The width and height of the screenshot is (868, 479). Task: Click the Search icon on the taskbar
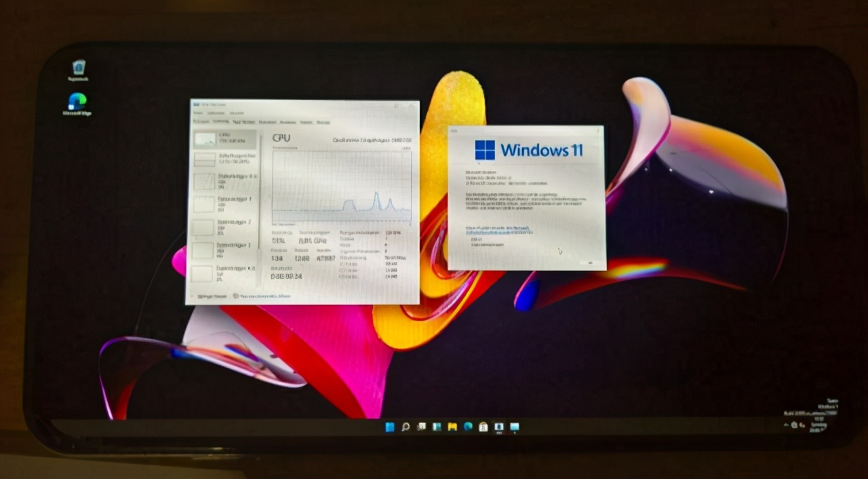(x=406, y=427)
